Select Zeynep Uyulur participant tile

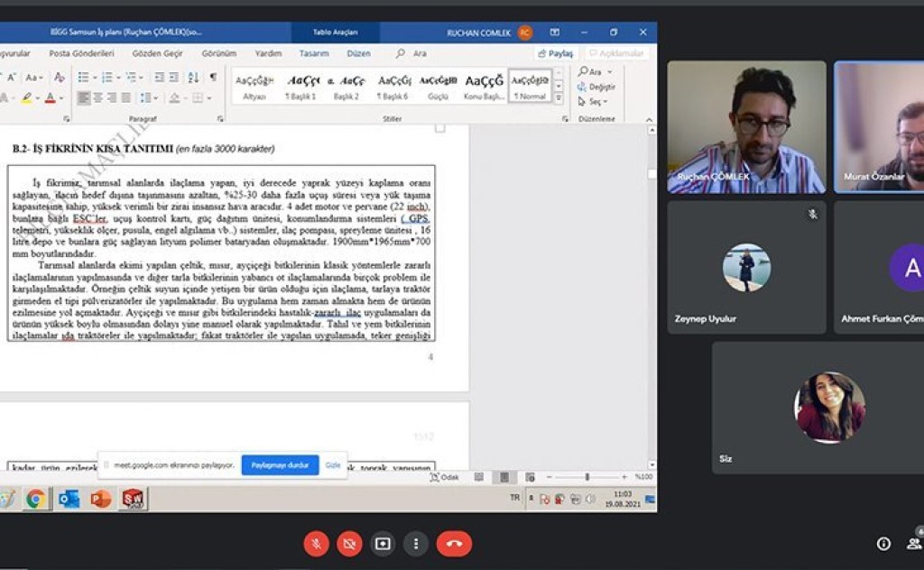click(x=746, y=267)
